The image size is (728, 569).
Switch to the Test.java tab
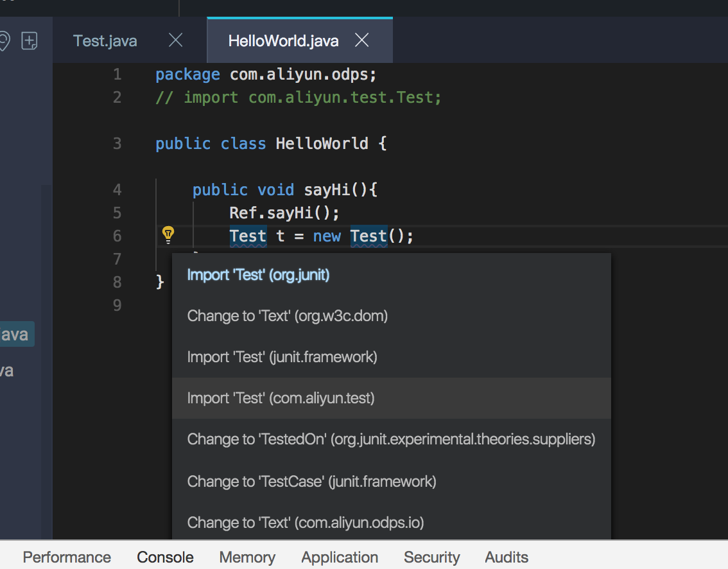(105, 40)
